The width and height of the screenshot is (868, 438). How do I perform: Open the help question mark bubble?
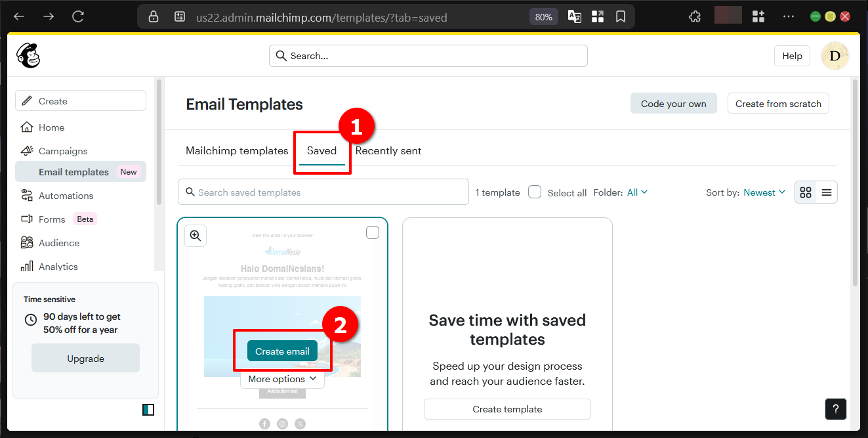835,408
